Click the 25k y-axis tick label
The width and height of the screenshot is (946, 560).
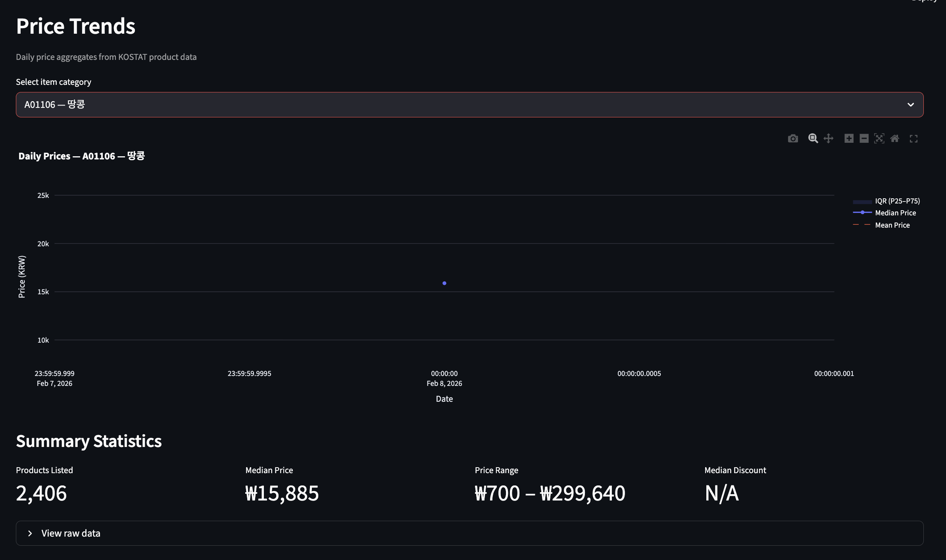[x=43, y=195]
